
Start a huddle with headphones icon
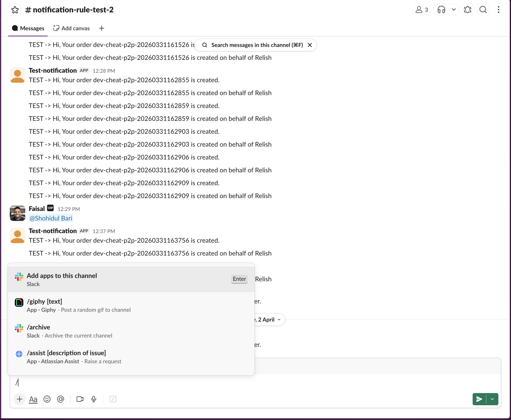click(x=441, y=10)
